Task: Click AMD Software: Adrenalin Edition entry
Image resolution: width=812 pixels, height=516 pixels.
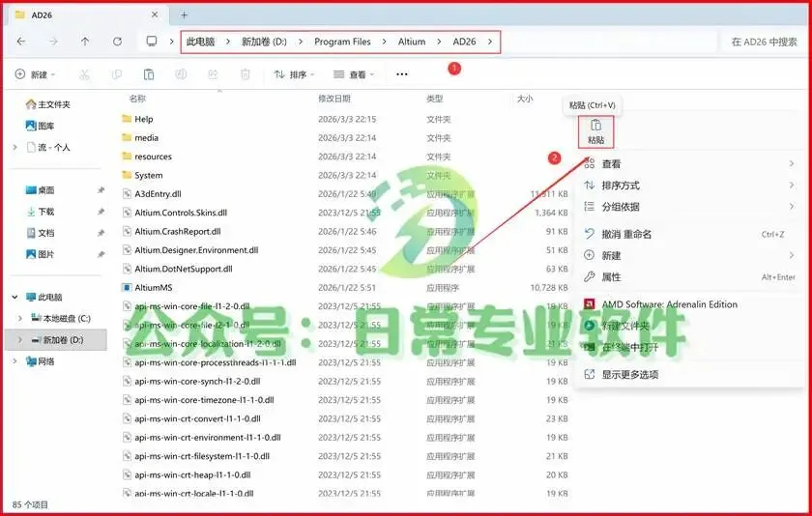Action: pos(688,304)
